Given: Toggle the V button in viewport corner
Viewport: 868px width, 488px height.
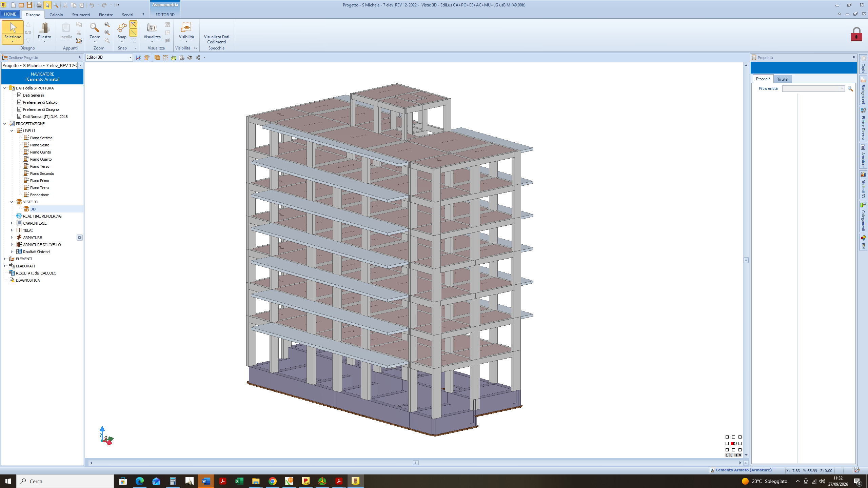Looking at the screenshot, I should (x=740, y=455).
